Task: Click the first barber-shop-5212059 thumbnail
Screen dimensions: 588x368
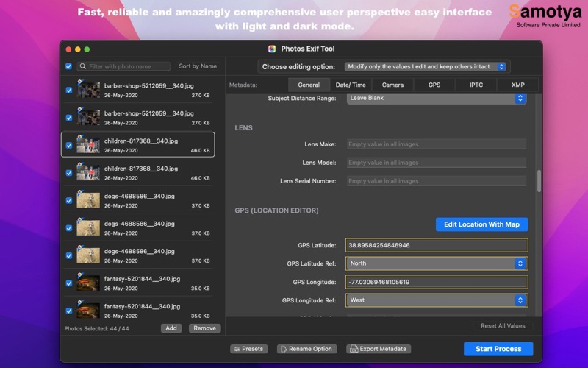Action: [x=88, y=89]
